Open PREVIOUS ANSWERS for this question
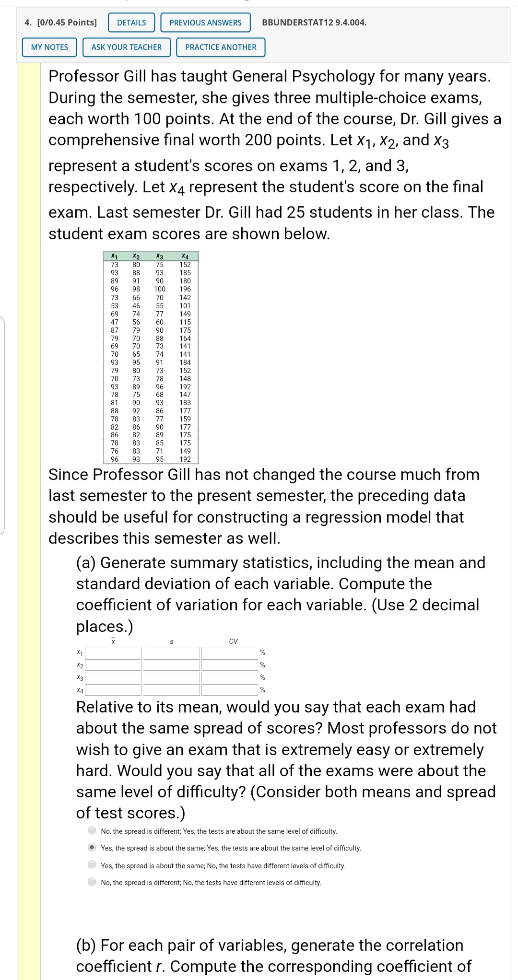Viewport: 518px width, 980px height. click(206, 22)
